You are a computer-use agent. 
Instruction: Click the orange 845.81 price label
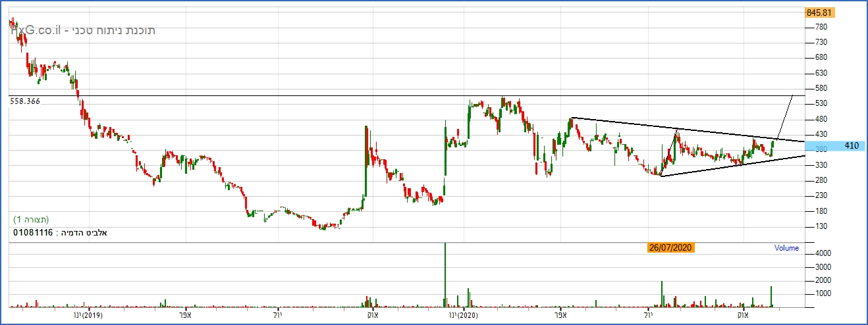(x=819, y=12)
